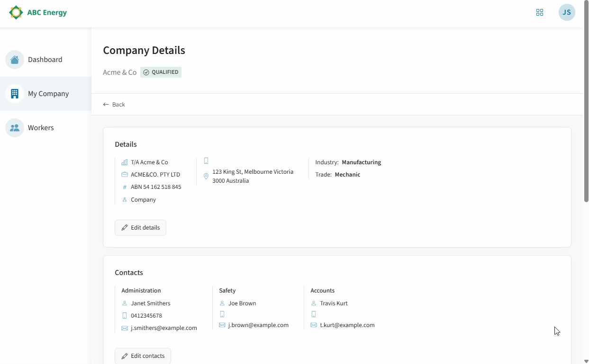Click the phone icon under Joe Brown
Viewport: 589px width, 364px height.
coord(222,314)
